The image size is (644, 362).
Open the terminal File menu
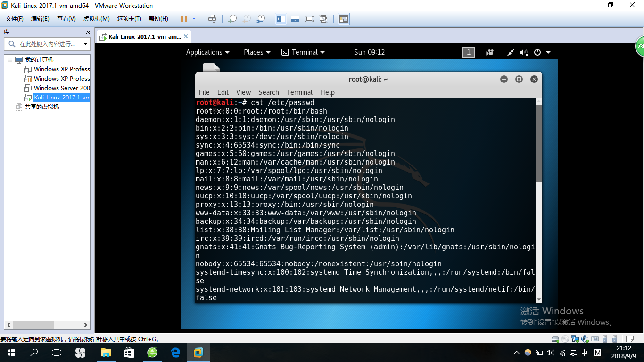(x=204, y=92)
